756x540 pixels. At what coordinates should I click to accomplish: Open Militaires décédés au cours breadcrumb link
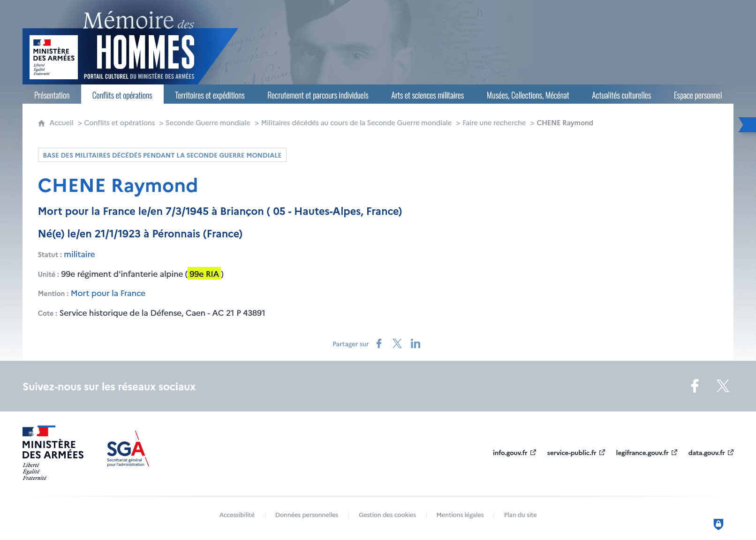pos(356,123)
